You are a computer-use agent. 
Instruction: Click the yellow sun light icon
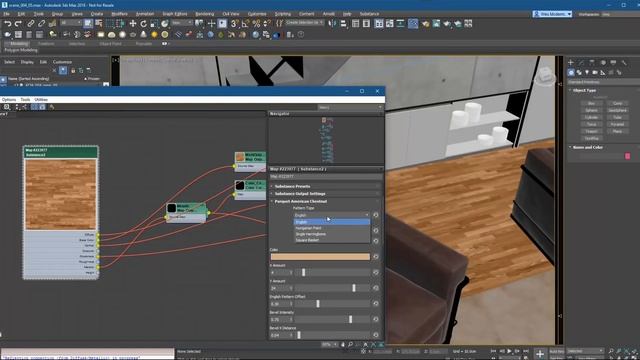[154, 35]
